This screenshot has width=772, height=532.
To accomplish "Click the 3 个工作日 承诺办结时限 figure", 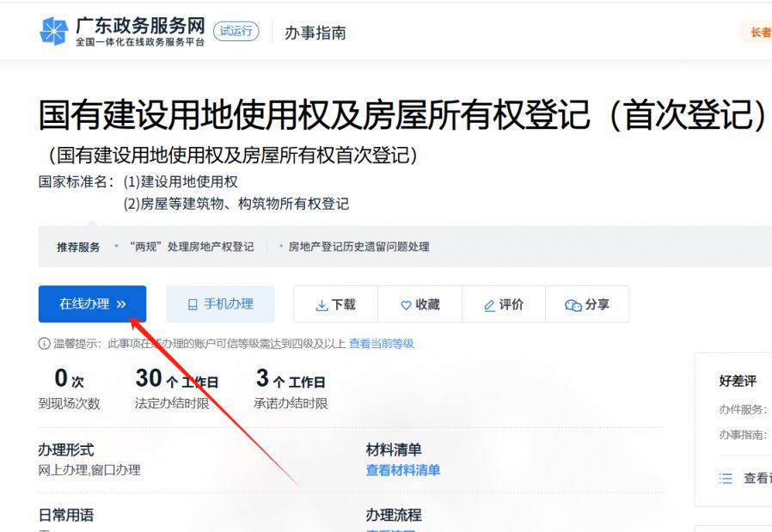I will (x=290, y=379).
